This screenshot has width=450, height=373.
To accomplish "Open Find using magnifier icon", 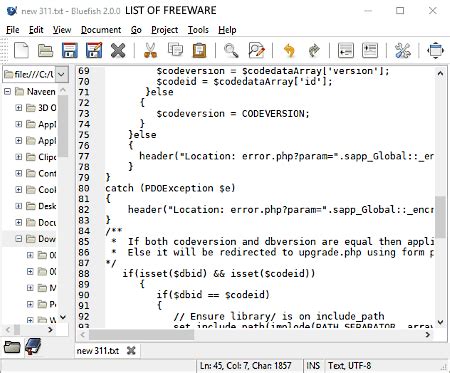I will [x=231, y=51].
